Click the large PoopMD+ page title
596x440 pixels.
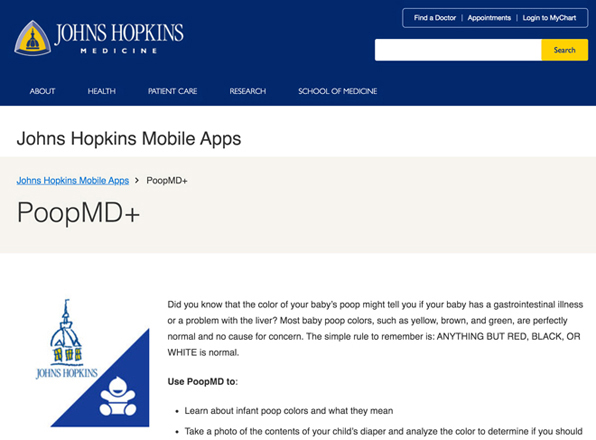point(79,213)
